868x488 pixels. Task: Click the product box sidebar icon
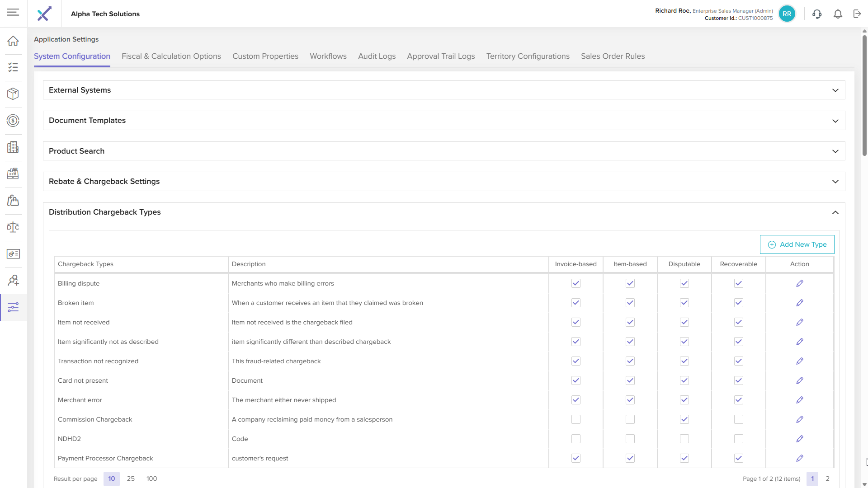13,94
